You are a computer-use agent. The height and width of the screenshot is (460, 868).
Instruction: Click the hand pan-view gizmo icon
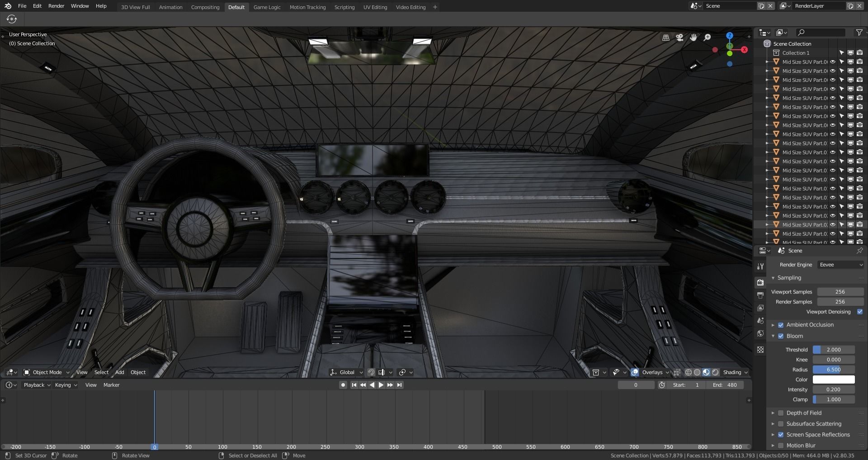coord(693,38)
